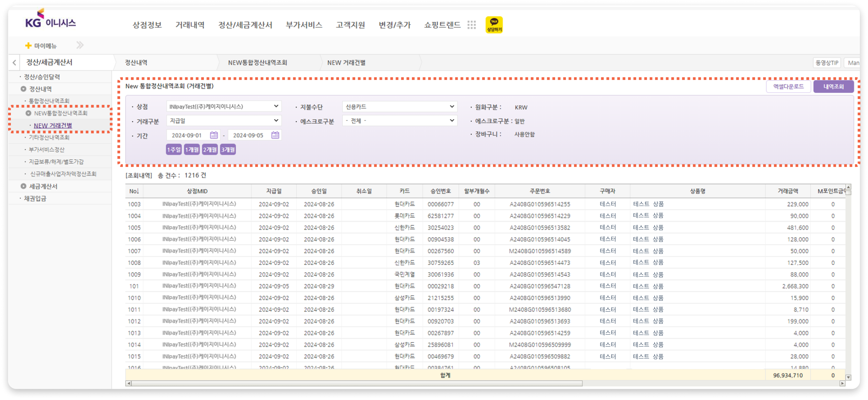Open the 에스크로구분 dropdown
Screen dimensions: 868x400
(x=399, y=121)
